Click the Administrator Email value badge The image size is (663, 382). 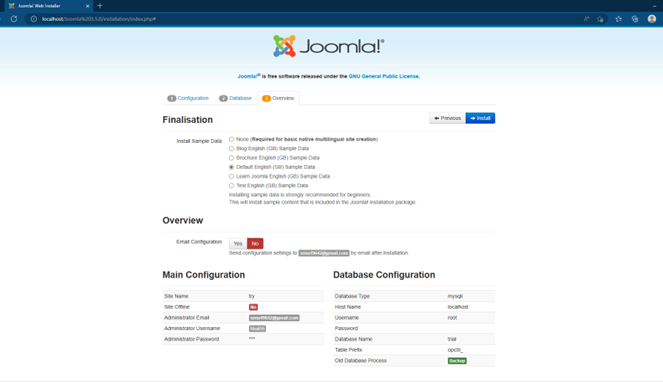(274, 318)
